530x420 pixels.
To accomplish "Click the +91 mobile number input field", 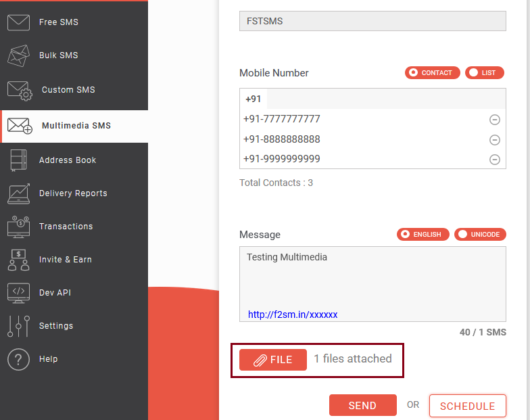I will (372, 99).
